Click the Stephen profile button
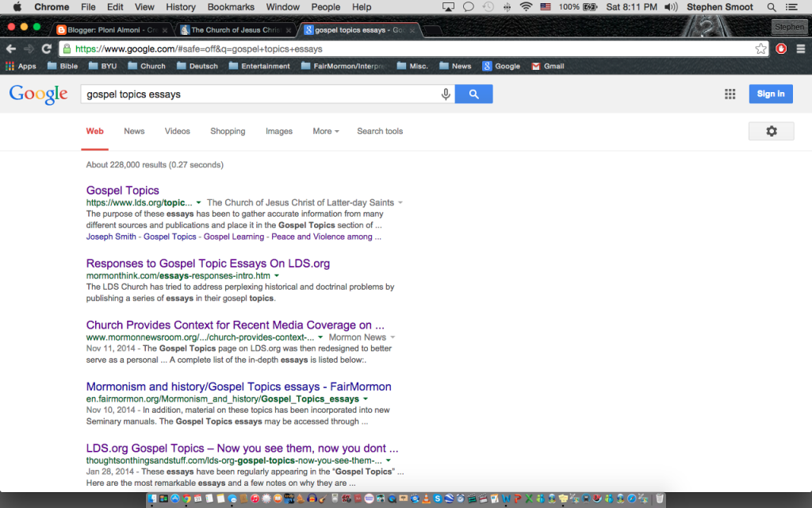The width and height of the screenshot is (812, 508). point(789,27)
